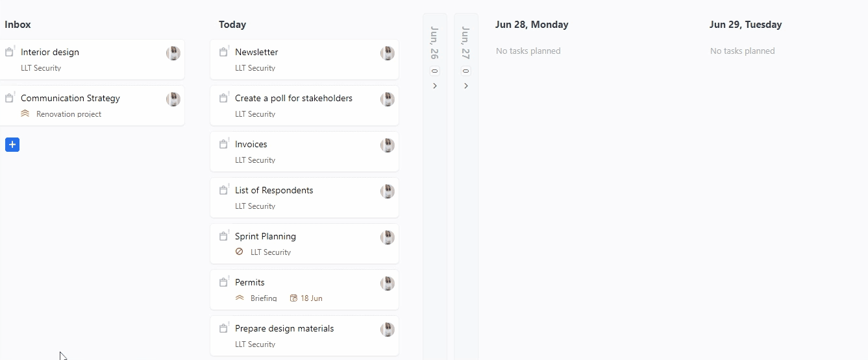868x360 pixels.
Task: Click the blocked icon on Sprint Planning
Action: click(239, 252)
